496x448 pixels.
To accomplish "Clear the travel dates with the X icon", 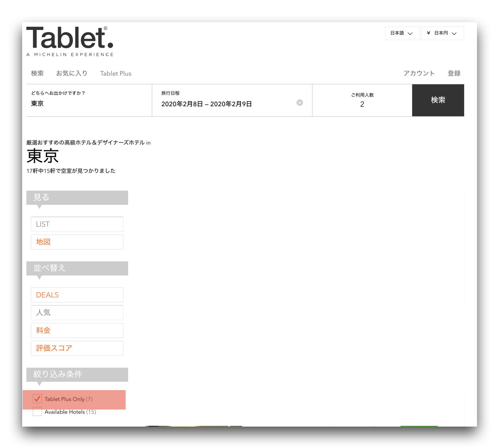I will point(300,103).
